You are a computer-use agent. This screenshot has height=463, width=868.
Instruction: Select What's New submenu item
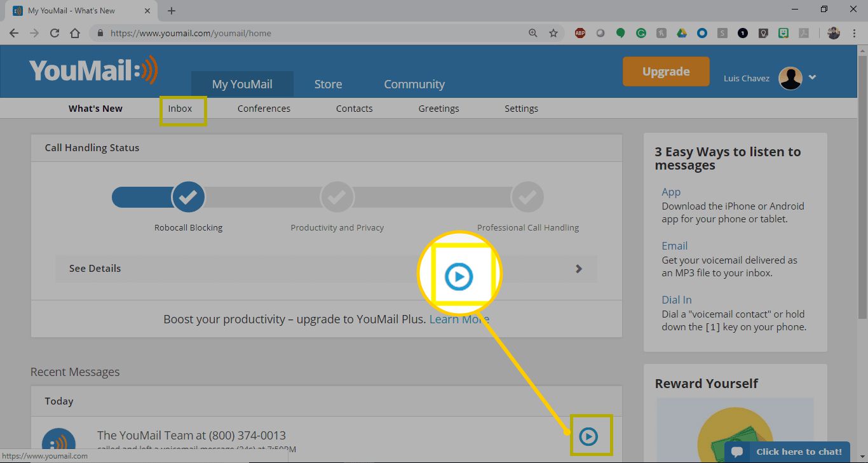coord(95,109)
